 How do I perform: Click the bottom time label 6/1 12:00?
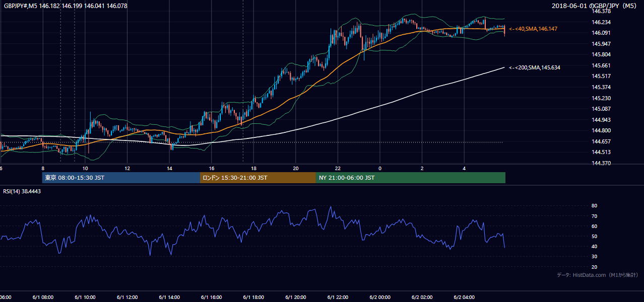(127, 297)
